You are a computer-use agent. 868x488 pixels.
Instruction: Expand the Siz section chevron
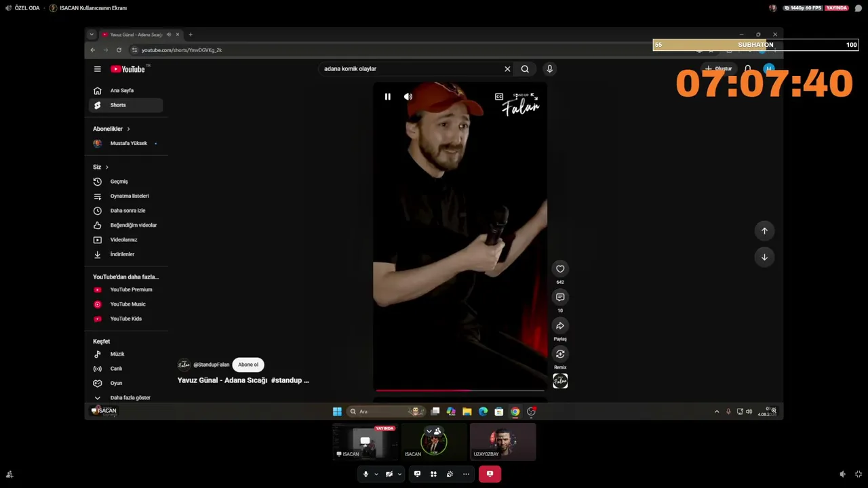pos(106,167)
